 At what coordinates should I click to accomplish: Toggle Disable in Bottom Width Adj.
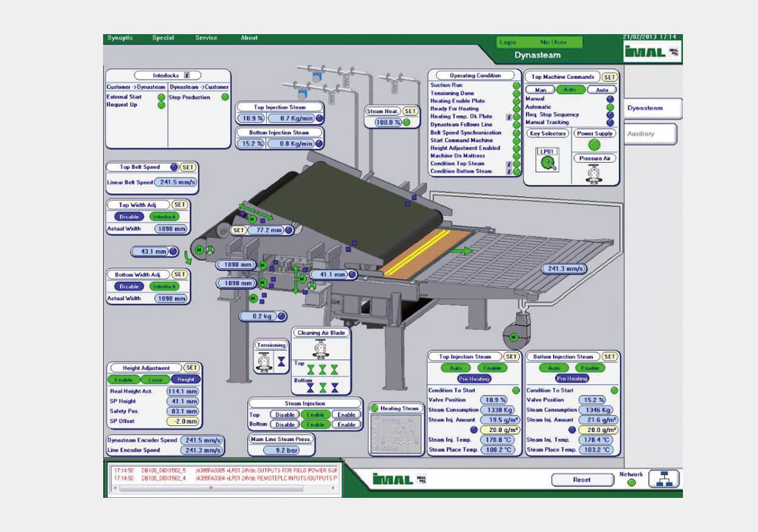tap(129, 286)
